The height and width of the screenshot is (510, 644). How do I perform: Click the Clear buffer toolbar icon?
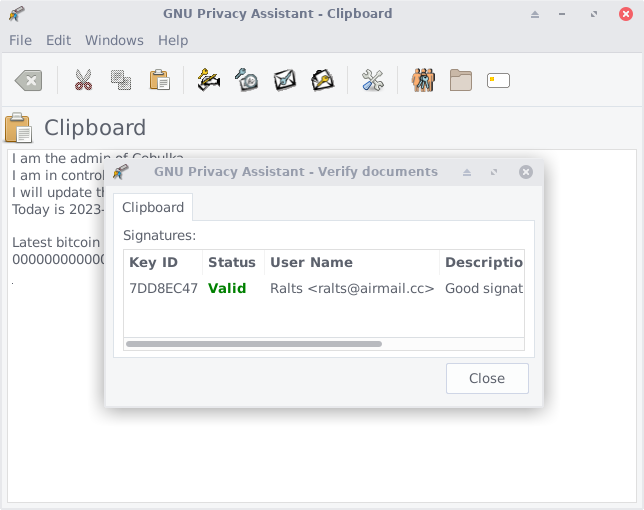pos(29,80)
